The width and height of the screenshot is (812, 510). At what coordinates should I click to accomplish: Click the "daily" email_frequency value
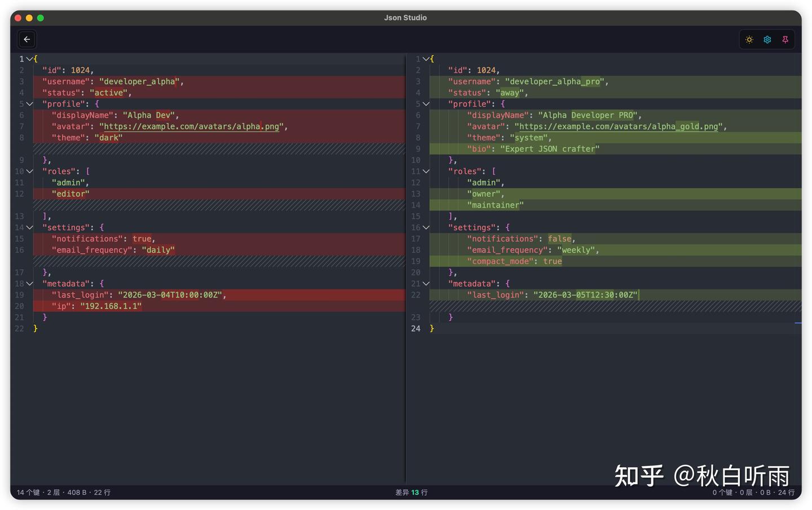point(158,250)
